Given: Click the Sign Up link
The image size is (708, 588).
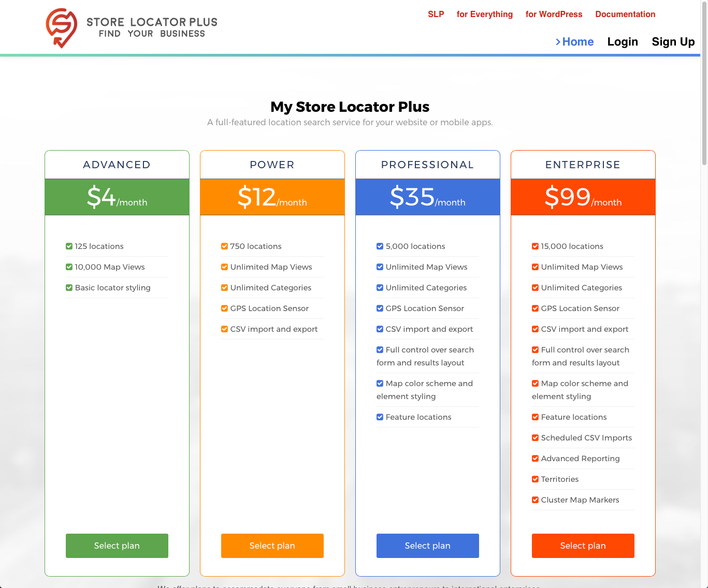Looking at the screenshot, I should point(673,42).
